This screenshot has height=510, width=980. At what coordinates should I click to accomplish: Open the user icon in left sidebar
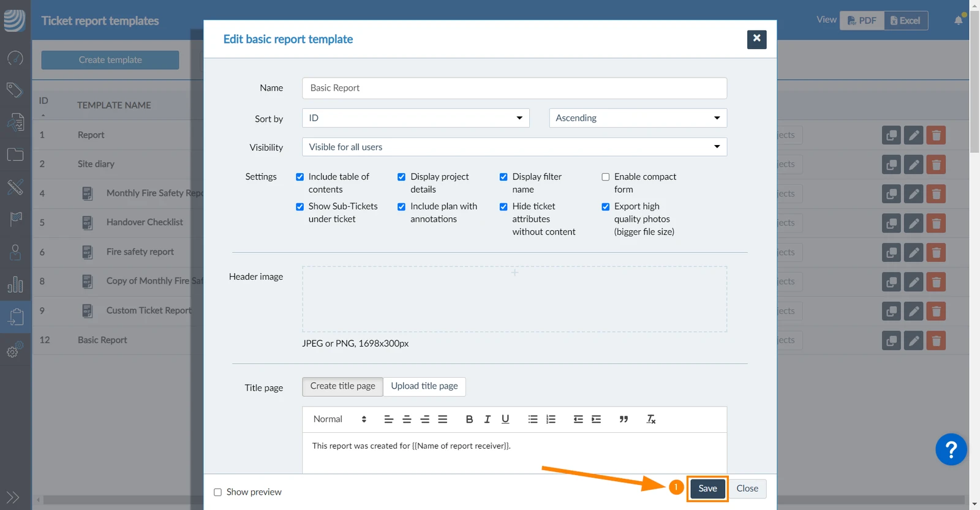click(15, 252)
